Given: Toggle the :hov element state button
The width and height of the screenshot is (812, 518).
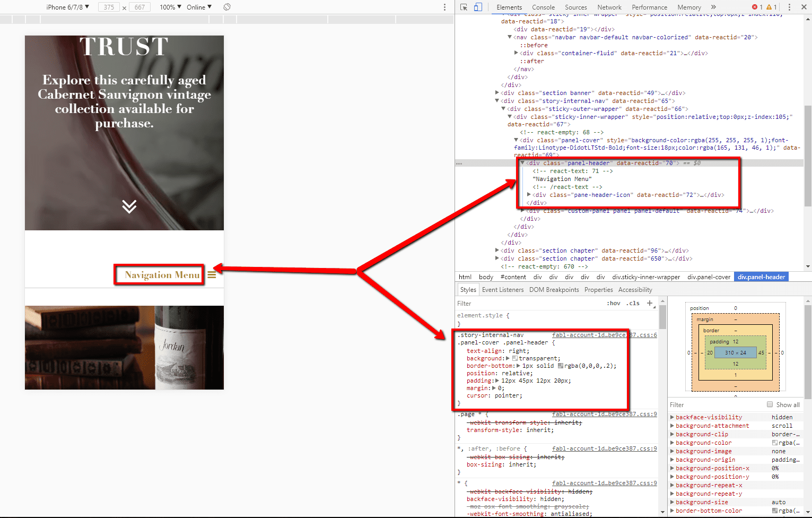Looking at the screenshot, I should pyautogui.click(x=613, y=303).
